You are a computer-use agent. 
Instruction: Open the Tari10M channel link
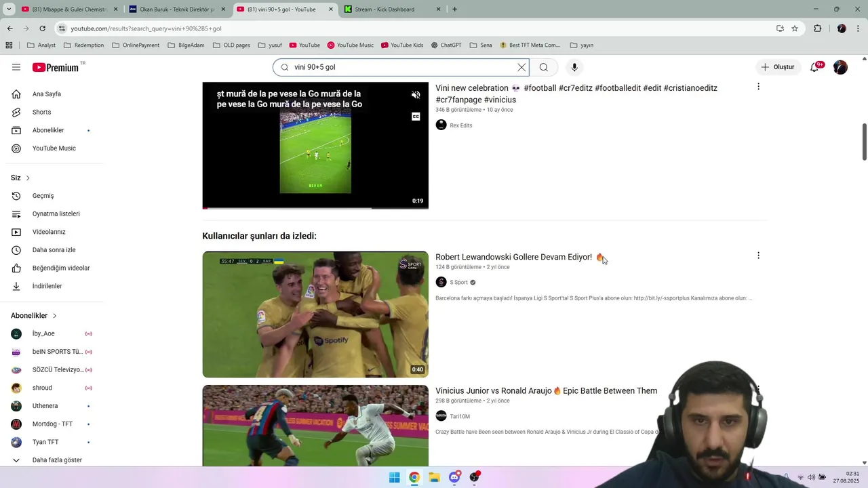pos(460,416)
